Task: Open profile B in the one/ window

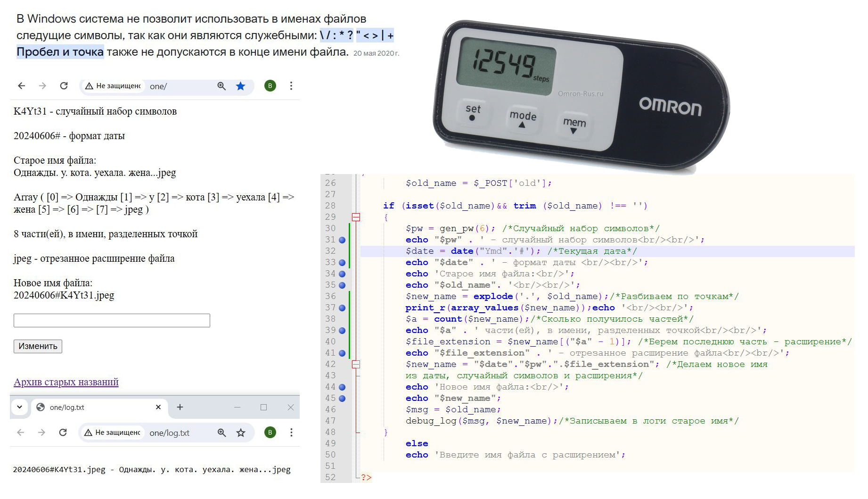Action: pos(270,86)
